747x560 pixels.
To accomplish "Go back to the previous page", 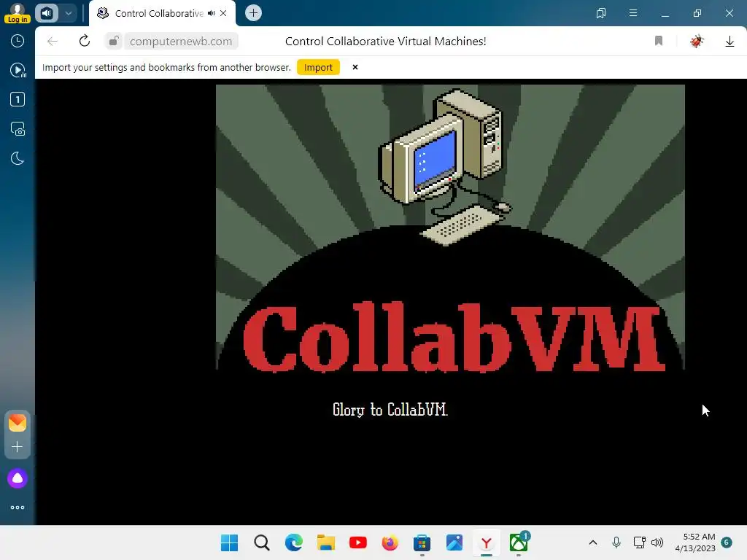I will coord(53,41).
